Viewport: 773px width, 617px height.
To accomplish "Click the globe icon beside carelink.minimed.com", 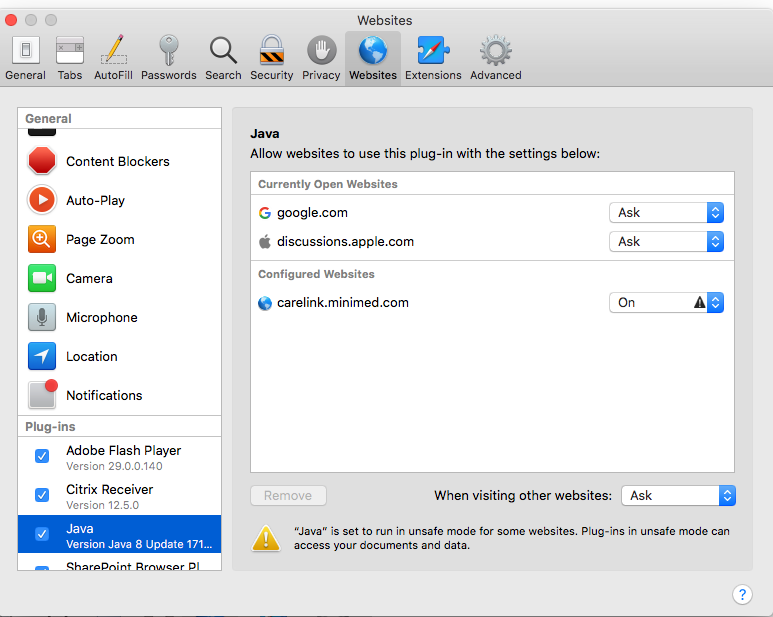I will click(265, 303).
